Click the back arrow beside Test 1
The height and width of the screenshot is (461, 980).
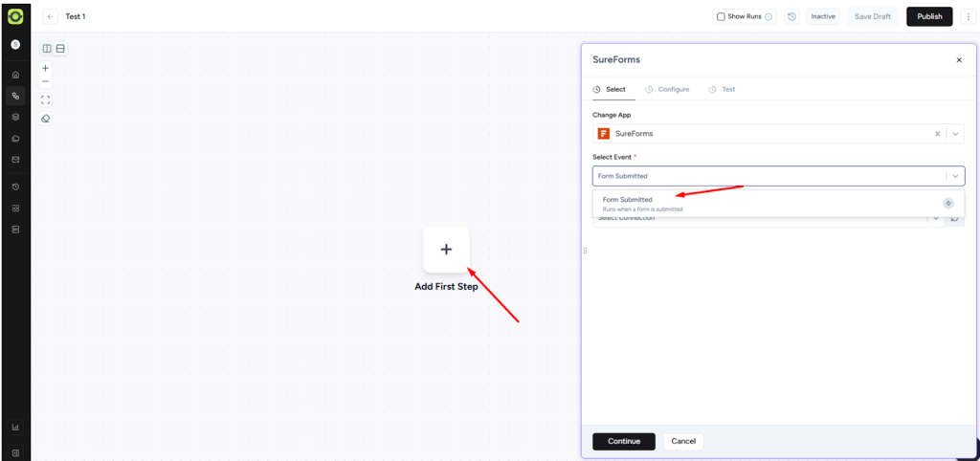click(51, 16)
